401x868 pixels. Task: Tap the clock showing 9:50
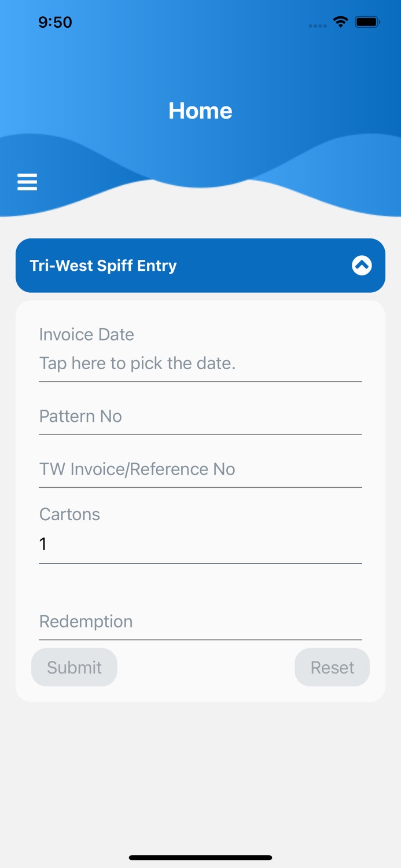[x=55, y=22]
